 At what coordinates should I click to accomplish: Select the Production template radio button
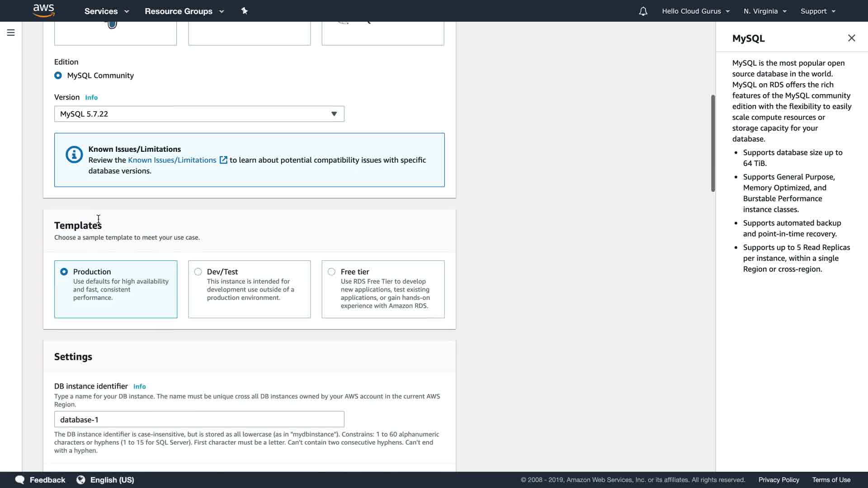point(64,272)
